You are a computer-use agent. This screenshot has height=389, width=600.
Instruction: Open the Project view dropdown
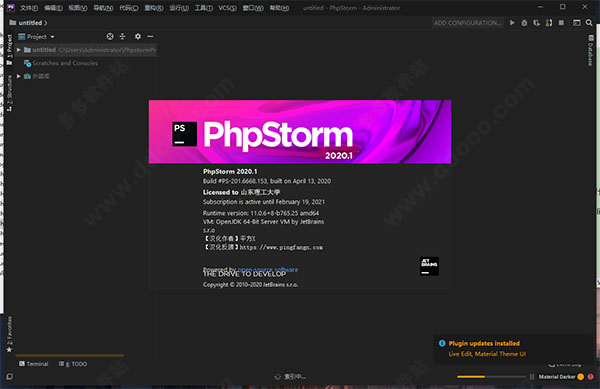[x=37, y=37]
